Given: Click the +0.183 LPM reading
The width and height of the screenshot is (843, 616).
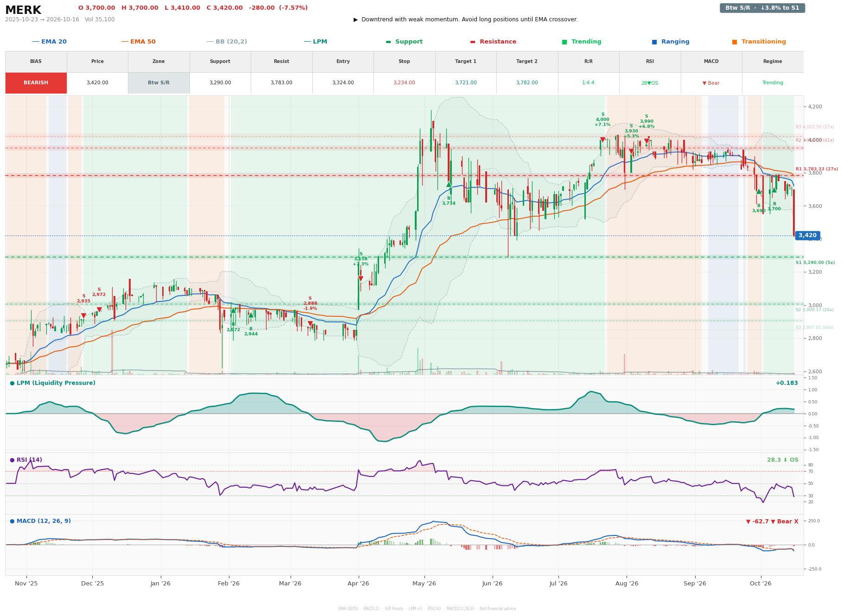Looking at the screenshot, I should coord(787,383).
